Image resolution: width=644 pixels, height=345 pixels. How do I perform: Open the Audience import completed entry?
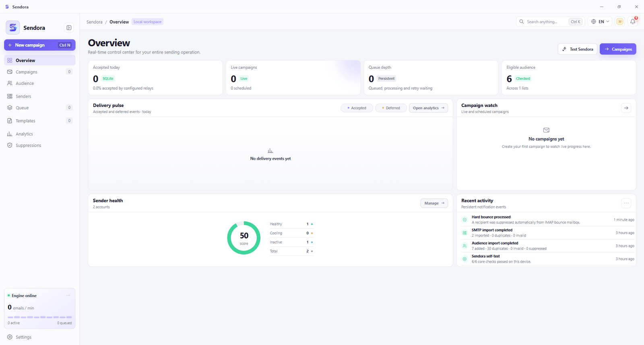(x=548, y=246)
